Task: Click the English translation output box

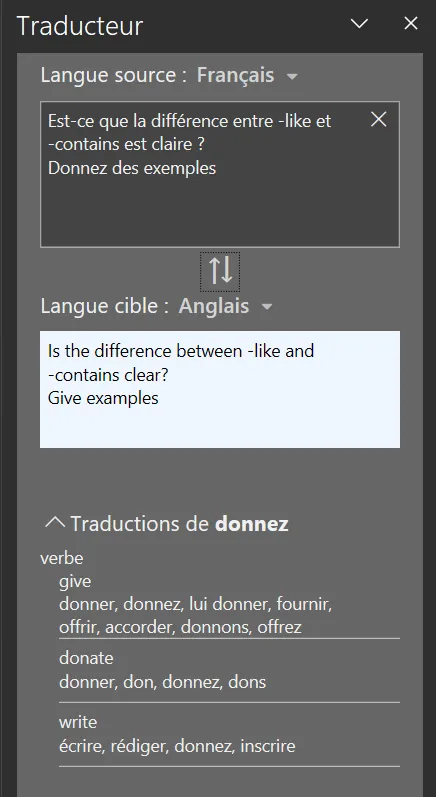Action: [x=220, y=389]
